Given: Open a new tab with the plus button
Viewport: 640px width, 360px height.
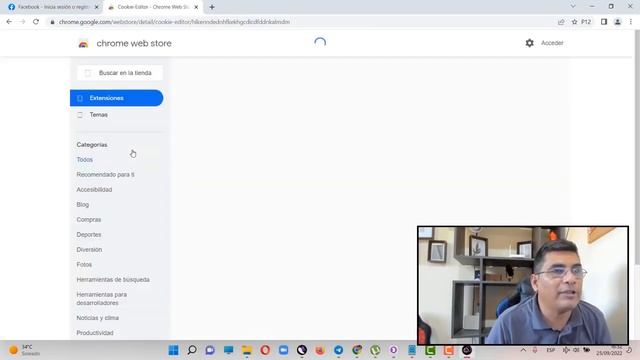Looking at the screenshot, I should point(212,7).
